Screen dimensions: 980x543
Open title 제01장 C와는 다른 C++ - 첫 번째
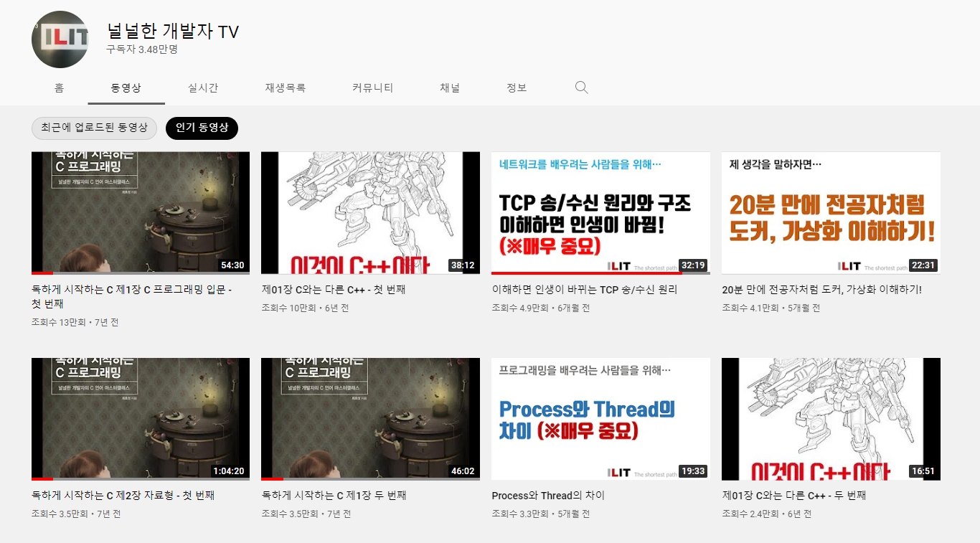coord(334,290)
